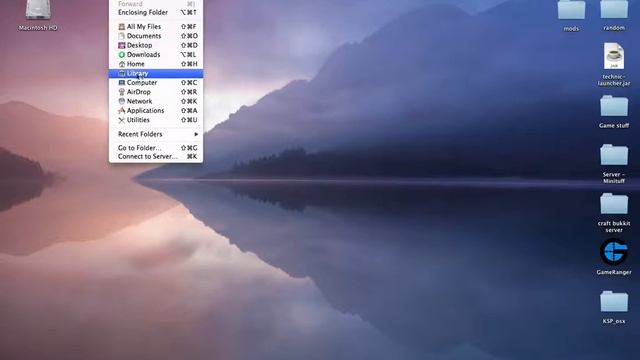Go to Home folder menu item

(x=156, y=64)
